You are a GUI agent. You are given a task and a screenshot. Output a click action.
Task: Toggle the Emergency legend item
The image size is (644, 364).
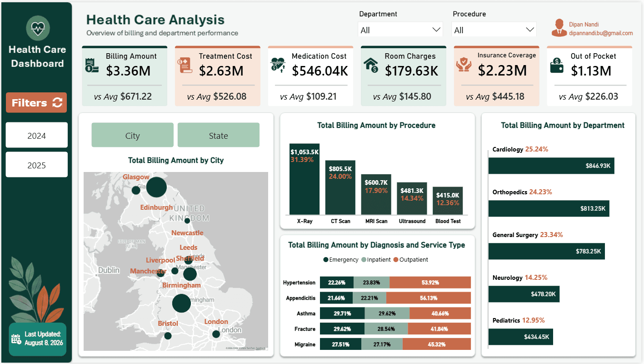pyautogui.click(x=340, y=259)
